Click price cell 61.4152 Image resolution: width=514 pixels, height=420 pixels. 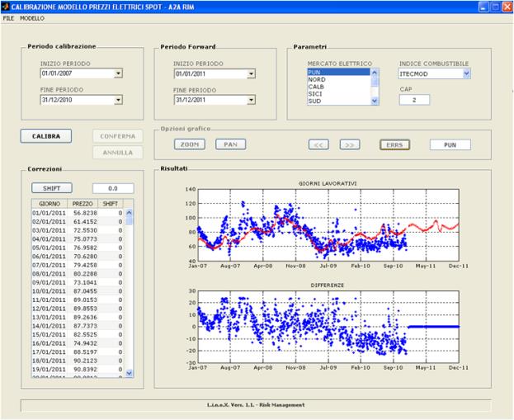(x=83, y=222)
